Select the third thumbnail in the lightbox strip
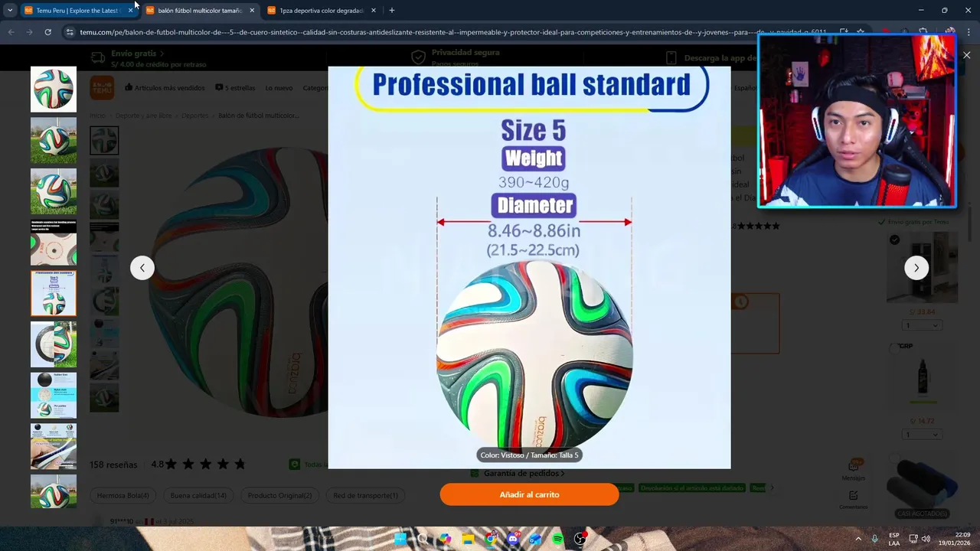980x551 pixels. (x=54, y=191)
